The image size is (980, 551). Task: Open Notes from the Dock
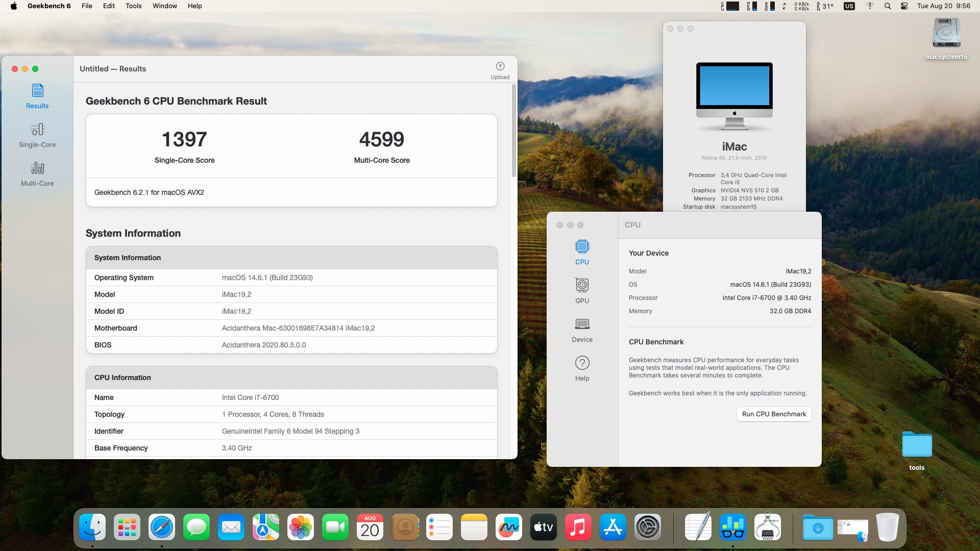pos(474,527)
